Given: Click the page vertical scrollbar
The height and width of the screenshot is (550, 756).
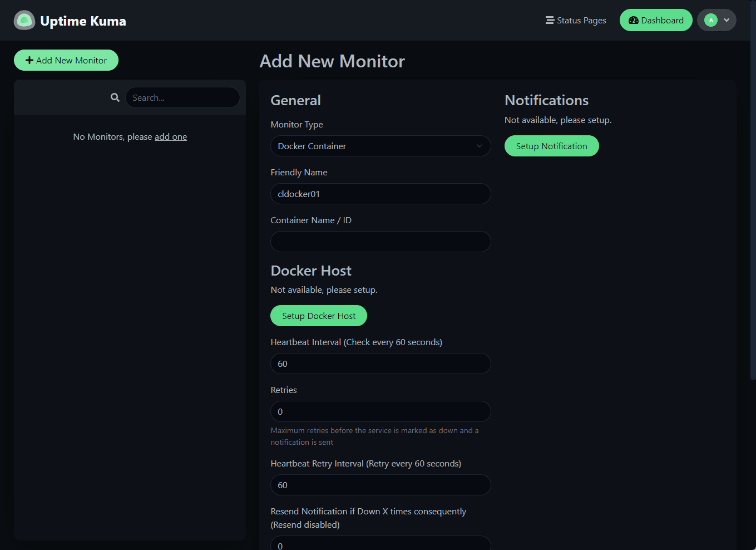Looking at the screenshot, I should (753, 189).
